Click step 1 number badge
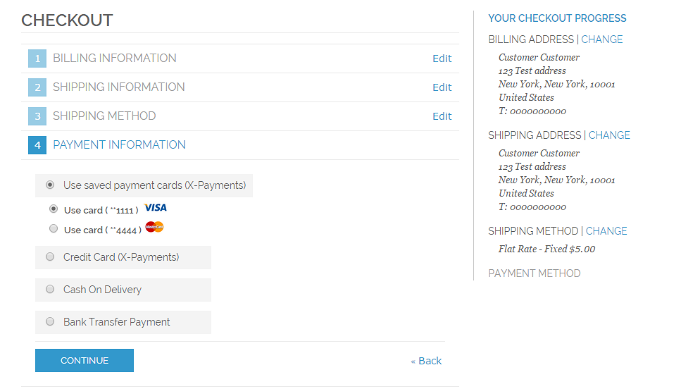The image size is (700, 389). pos(37,59)
